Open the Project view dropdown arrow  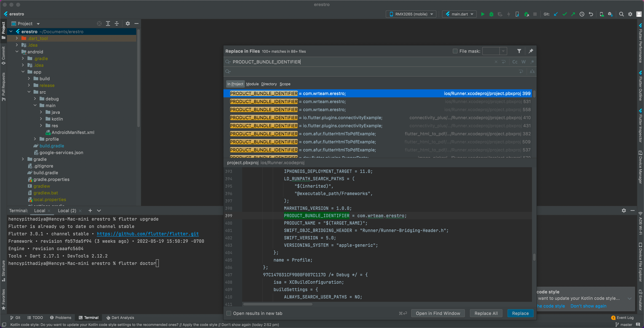[38, 24]
